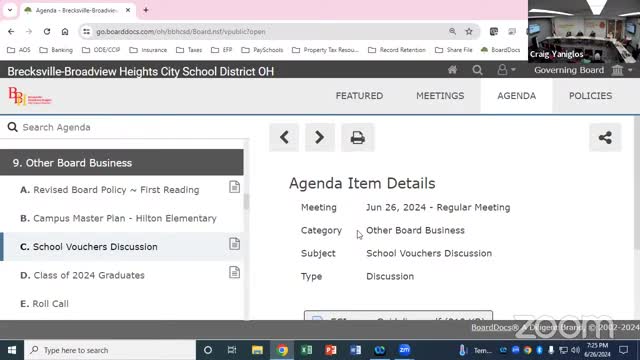Click the Craig Yaniglos video thumbnail
Image resolution: width=640 pixels, height=360 pixels.
pyautogui.click(x=584, y=31)
